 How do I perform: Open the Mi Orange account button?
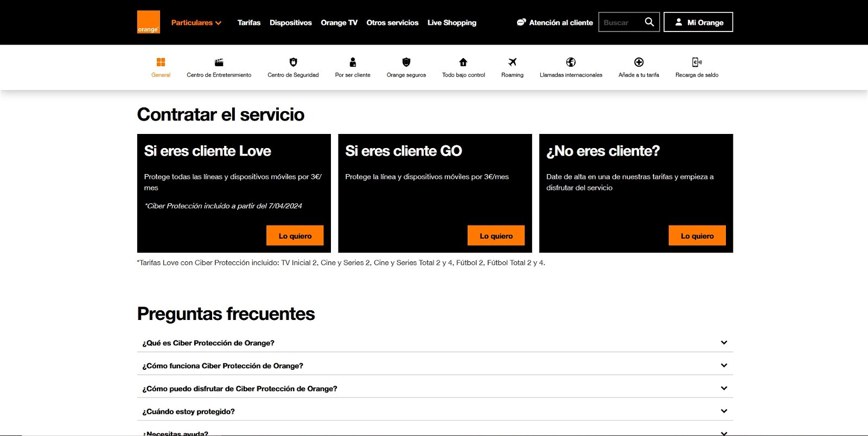tap(698, 22)
